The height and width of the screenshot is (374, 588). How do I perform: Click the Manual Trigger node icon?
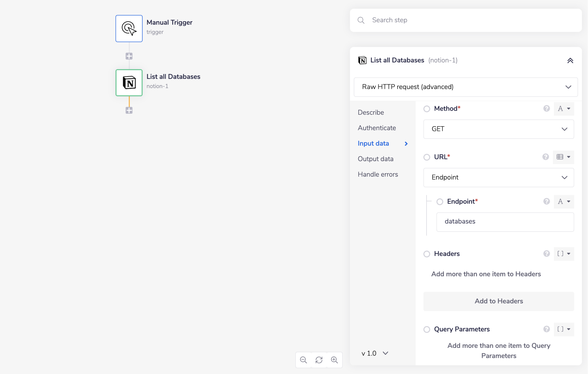click(129, 28)
